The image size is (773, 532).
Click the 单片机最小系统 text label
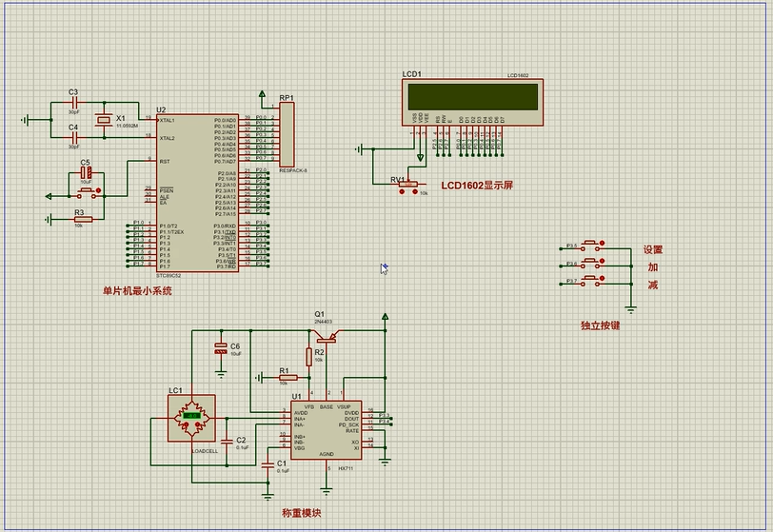click(x=138, y=291)
